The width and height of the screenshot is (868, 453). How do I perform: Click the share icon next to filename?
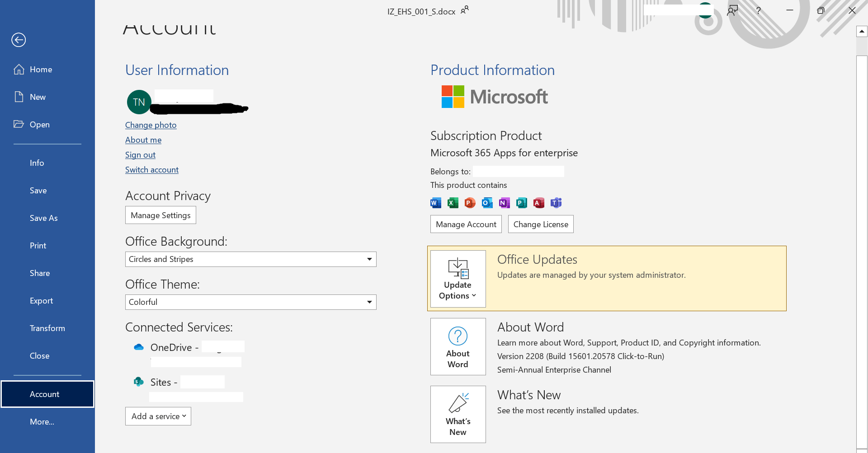click(x=465, y=10)
